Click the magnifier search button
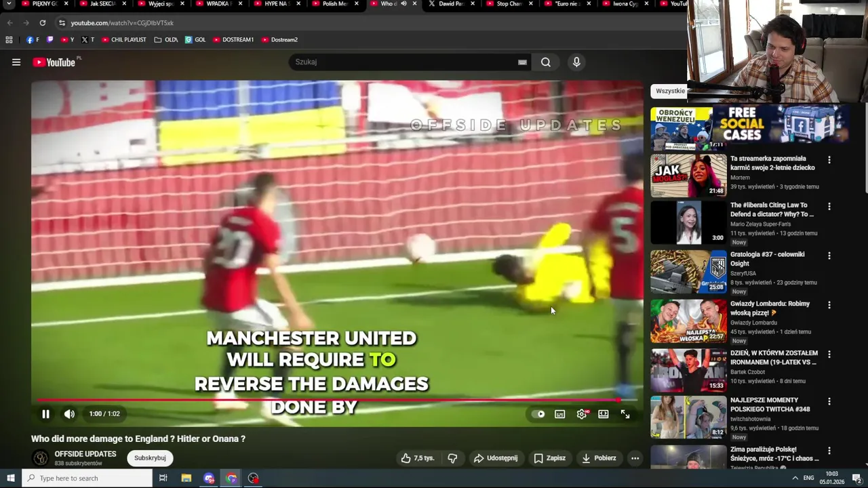868x488 pixels. tap(545, 62)
